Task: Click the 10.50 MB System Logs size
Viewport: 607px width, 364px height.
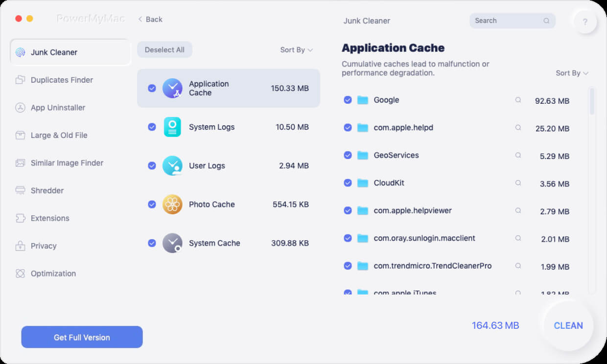Action: tap(292, 127)
